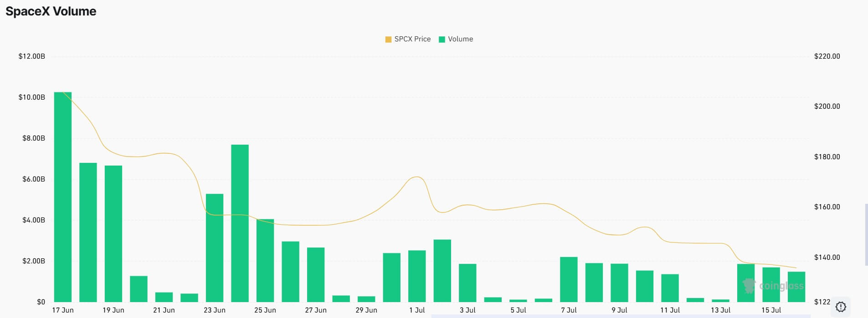Click the 11 Jul date label

[x=670, y=310]
